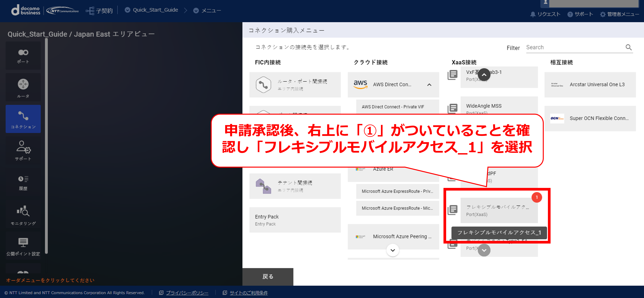Screen dimensions: 644x298
Task: Click the 戻る button
Action: 268,277
